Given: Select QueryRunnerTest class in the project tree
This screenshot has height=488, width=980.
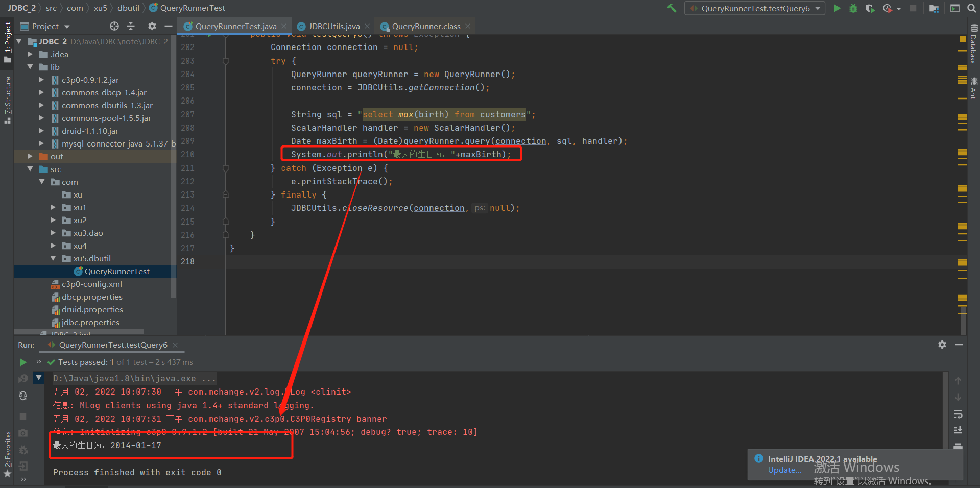Looking at the screenshot, I should (x=117, y=271).
